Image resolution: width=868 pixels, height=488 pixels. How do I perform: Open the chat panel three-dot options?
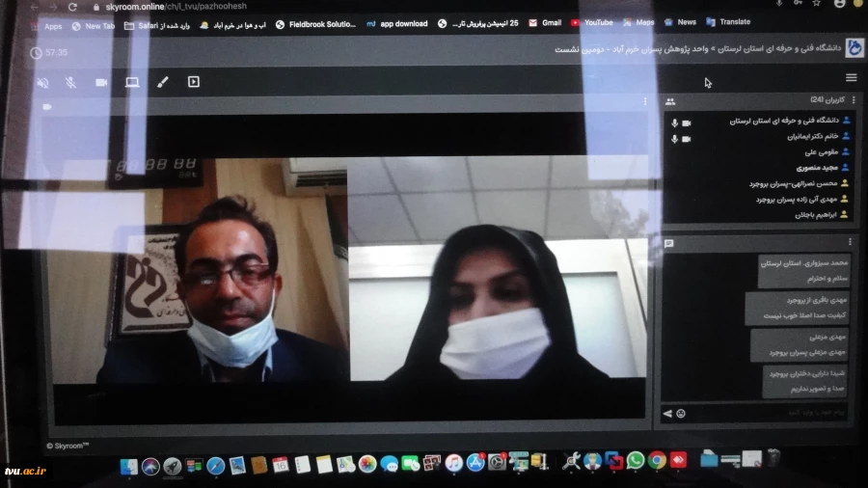[850, 241]
